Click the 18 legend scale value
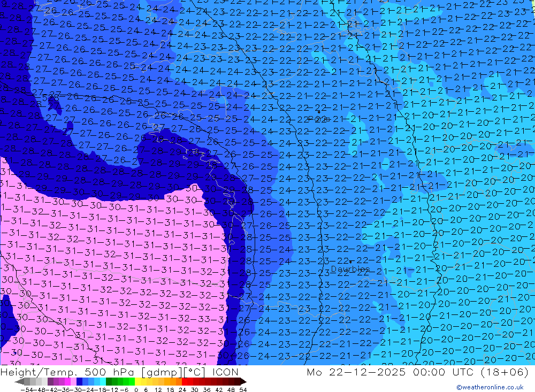535x392 pixels. click(170, 390)
